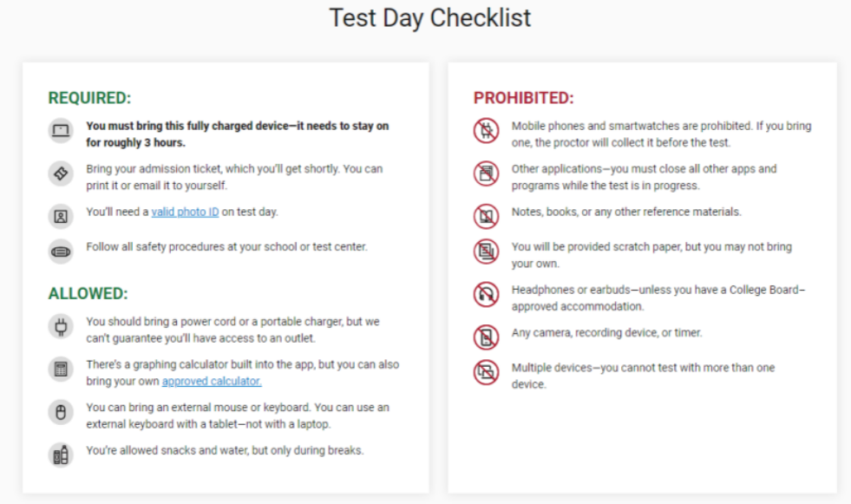Click the Test Day Checklist heading
This screenshot has height=504, width=851.
[430, 18]
